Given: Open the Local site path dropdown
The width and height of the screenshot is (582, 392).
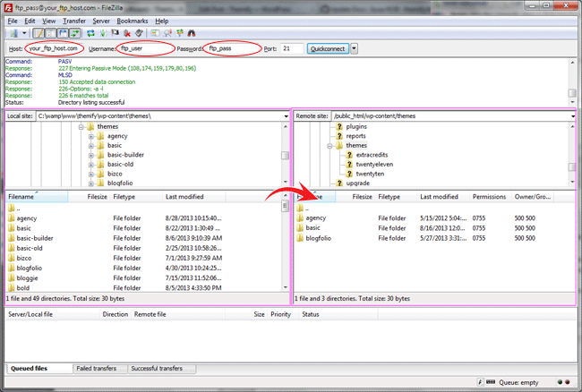Looking at the screenshot, I should coord(286,116).
